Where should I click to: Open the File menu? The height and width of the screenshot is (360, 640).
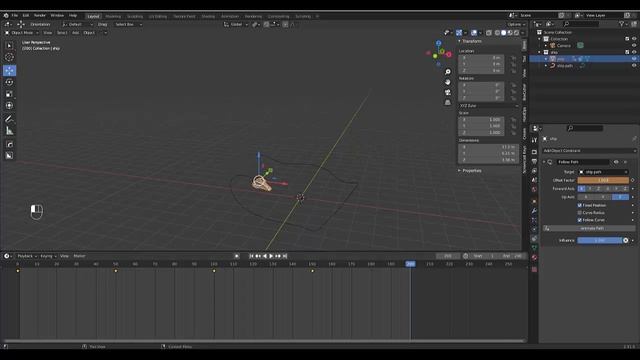pyautogui.click(x=15, y=16)
